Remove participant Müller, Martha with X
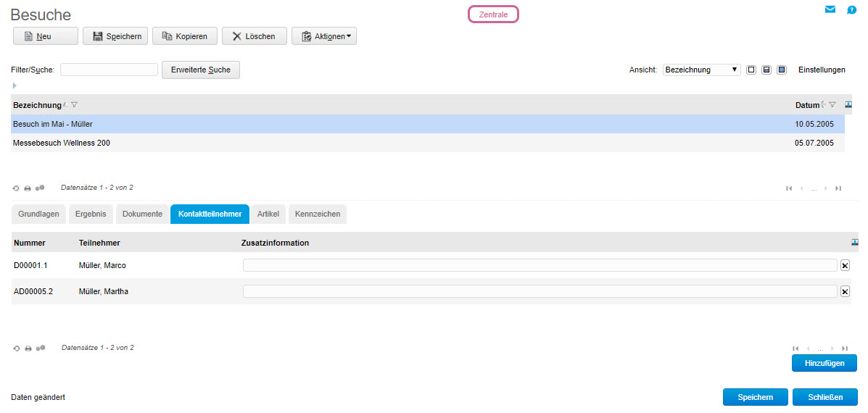Viewport: 868px width, 413px height. (x=845, y=291)
